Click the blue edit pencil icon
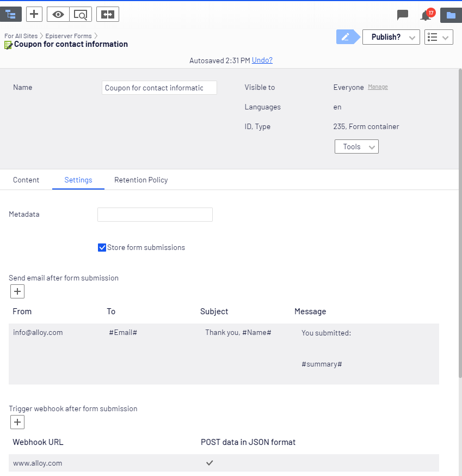 tap(347, 36)
